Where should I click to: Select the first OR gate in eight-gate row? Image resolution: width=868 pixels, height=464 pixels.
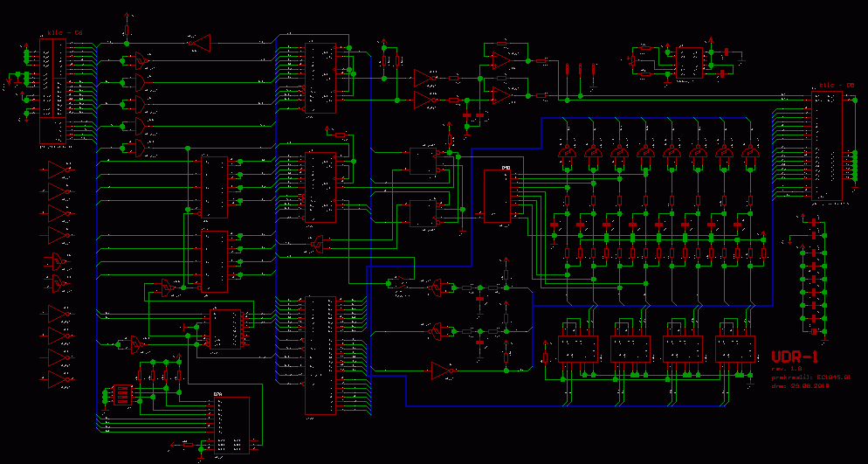(567, 154)
